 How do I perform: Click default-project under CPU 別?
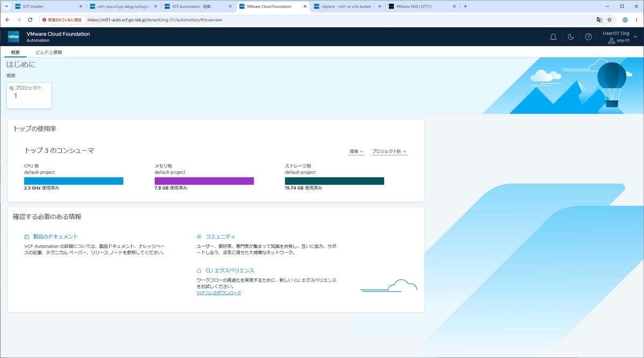pos(40,172)
